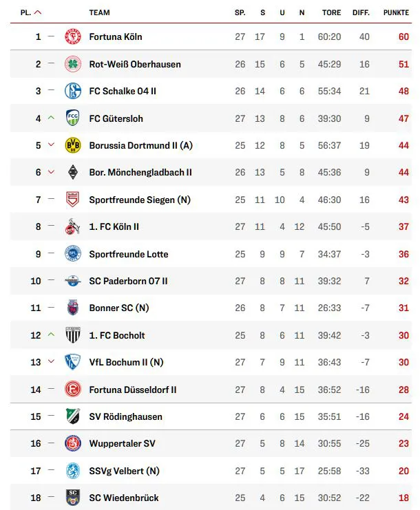Sort table by PUNKTE column header
This screenshot has width=420, height=510.
tap(396, 12)
